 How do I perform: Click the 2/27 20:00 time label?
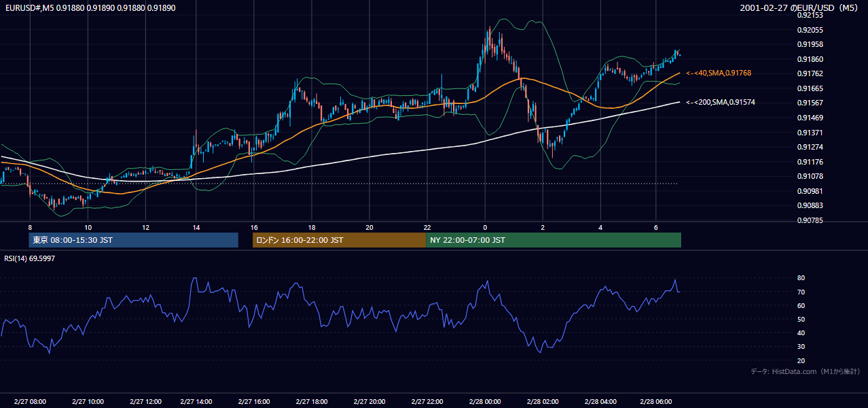coord(369,402)
